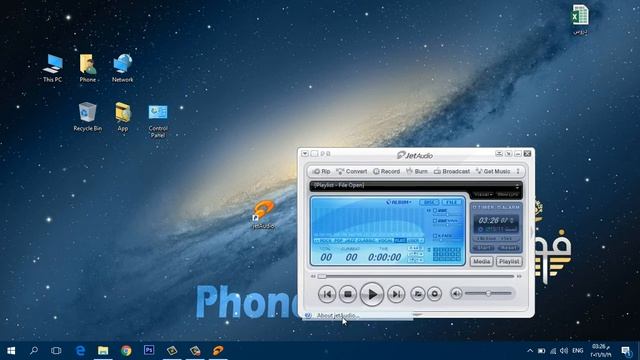The height and width of the screenshot is (360, 640).
Task: Open the jetAudio main menu arrow
Action: (x=305, y=154)
